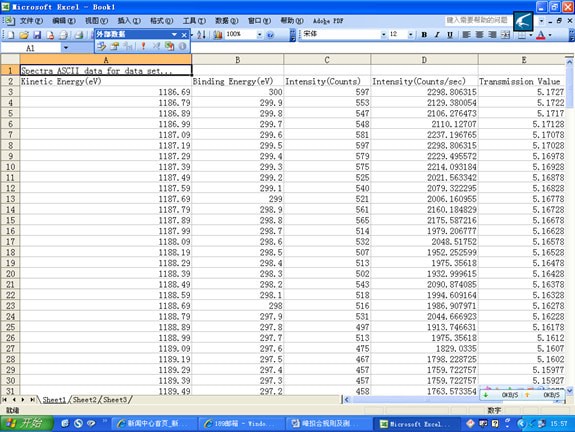
Task: Click the Help question mark icon
Action: (271, 35)
